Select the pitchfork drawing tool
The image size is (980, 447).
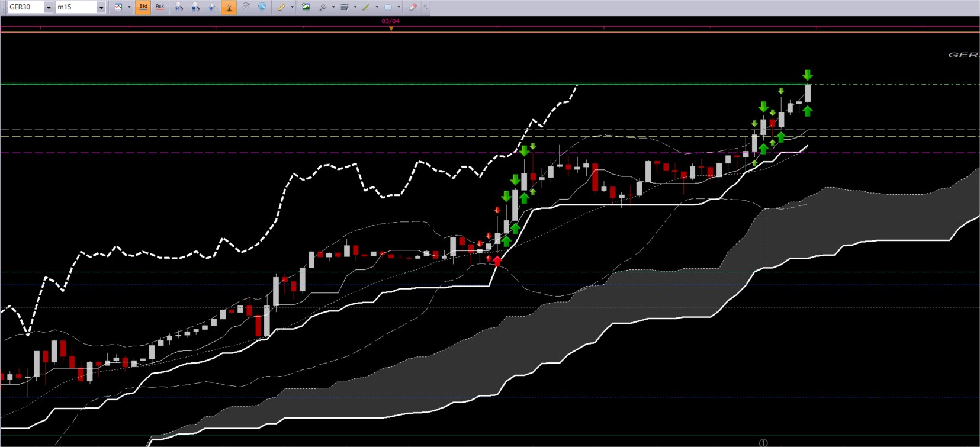point(323,7)
